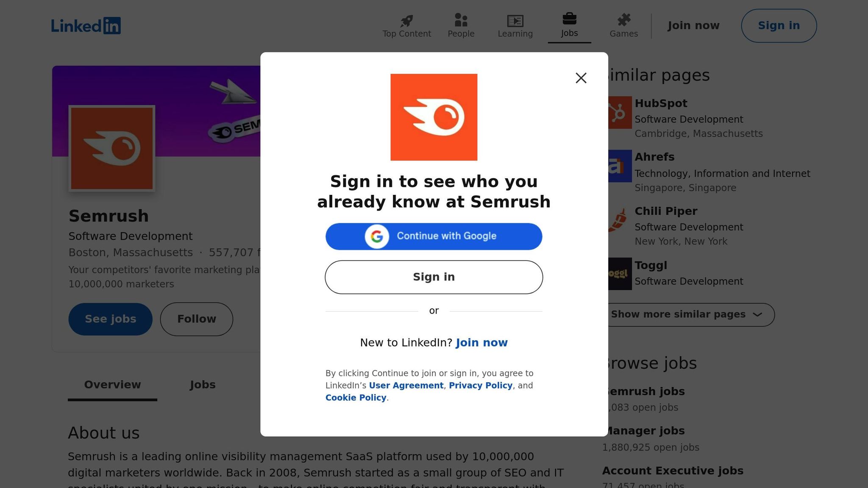
Task: Click the Semrush company name heading
Action: (x=108, y=216)
